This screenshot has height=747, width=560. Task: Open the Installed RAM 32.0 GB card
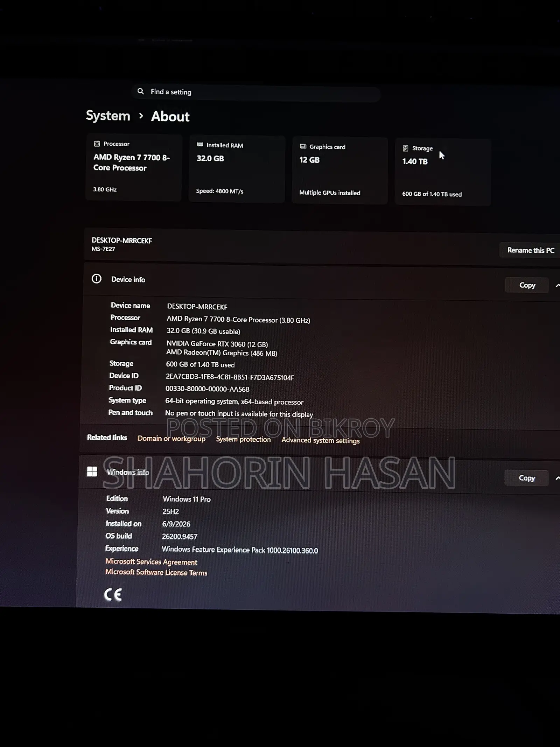pos(237,169)
